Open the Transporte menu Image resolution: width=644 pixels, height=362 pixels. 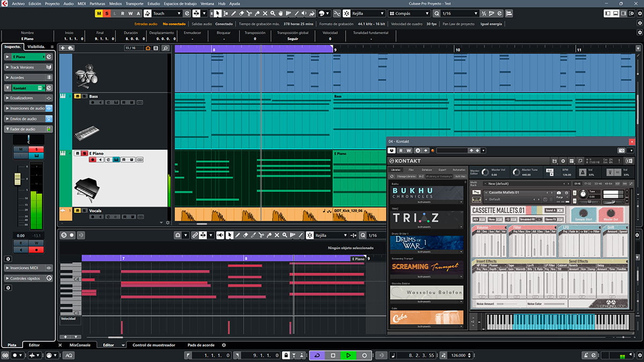tap(134, 3)
